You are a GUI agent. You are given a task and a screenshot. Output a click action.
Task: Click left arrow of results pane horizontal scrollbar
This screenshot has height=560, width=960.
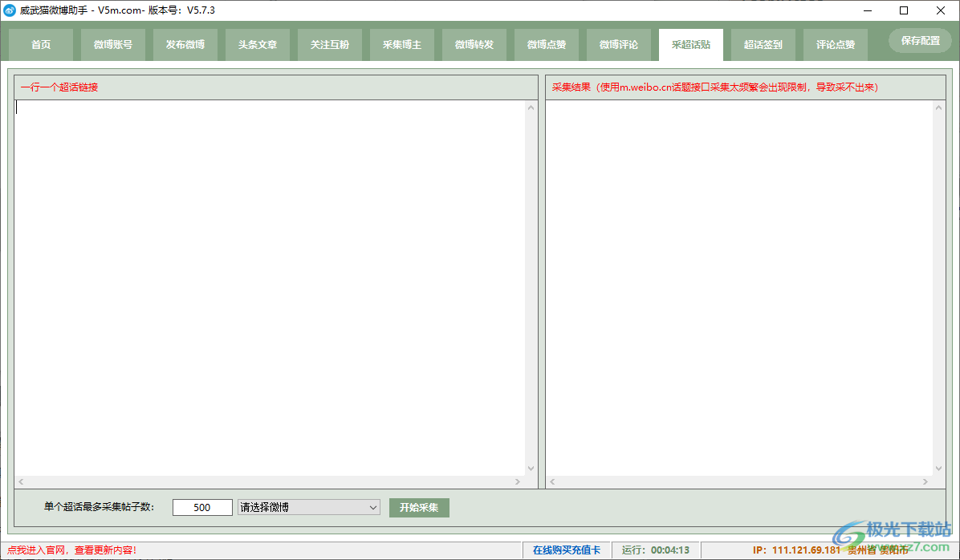[552, 481]
